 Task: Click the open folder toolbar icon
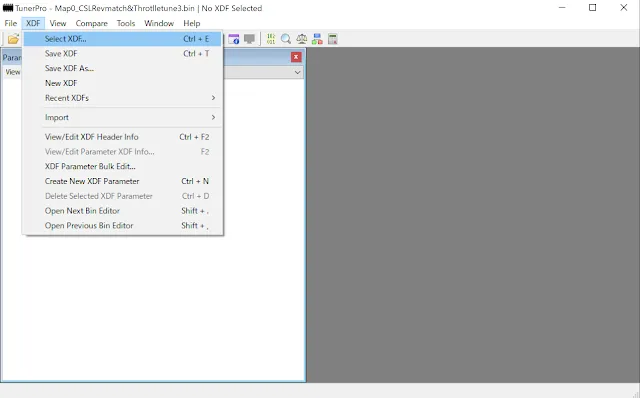13,39
